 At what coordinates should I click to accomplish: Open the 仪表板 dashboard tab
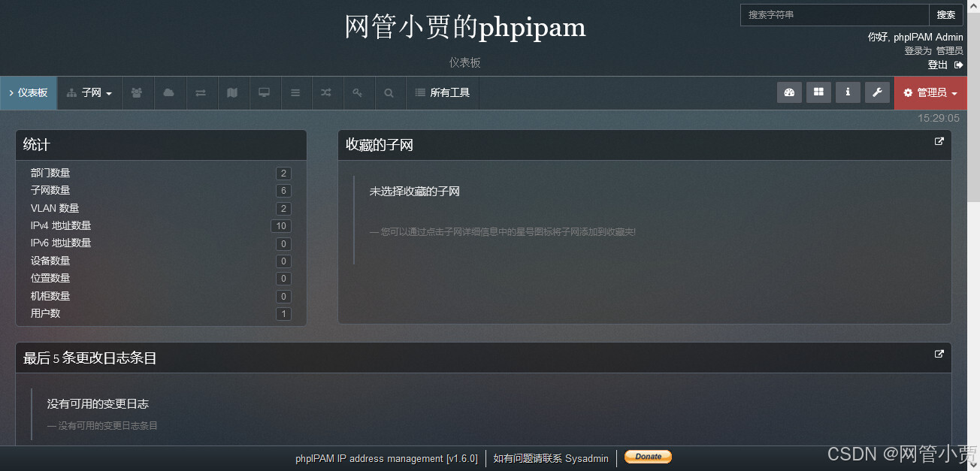29,93
